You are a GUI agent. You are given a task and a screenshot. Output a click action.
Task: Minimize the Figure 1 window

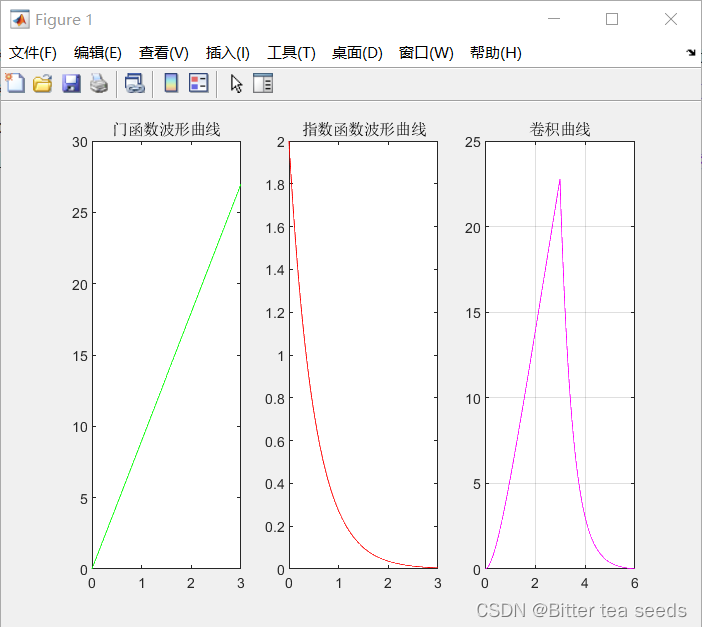[554, 19]
